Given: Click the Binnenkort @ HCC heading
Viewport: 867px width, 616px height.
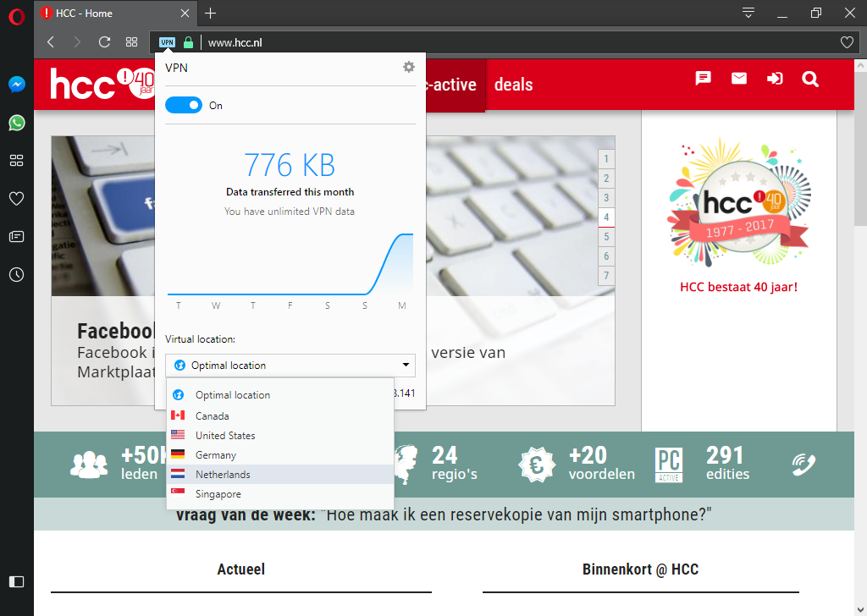Looking at the screenshot, I should click(x=640, y=569).
